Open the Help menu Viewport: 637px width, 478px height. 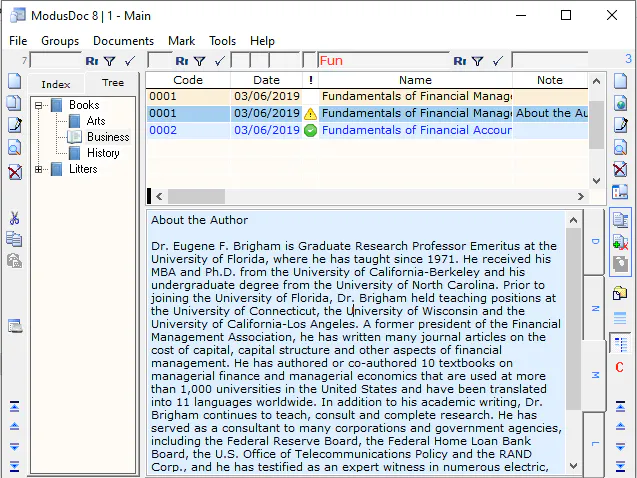(x=262, y=41)
